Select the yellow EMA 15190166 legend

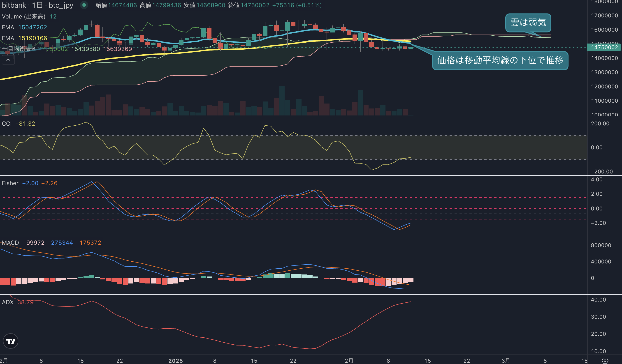(x=24, y=38)
